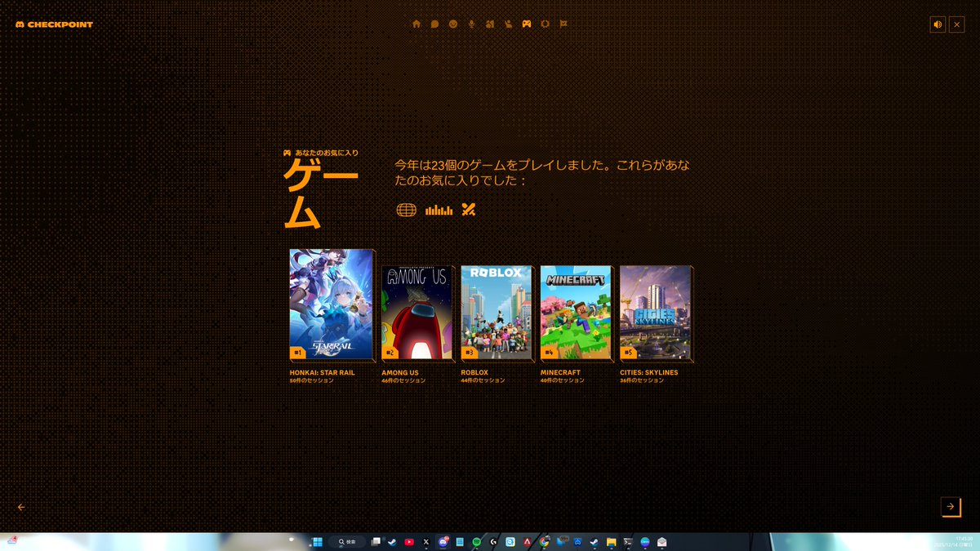The image size is (980, 551).
Task: Go to the next slide arrow
Action: pos(951,507)
